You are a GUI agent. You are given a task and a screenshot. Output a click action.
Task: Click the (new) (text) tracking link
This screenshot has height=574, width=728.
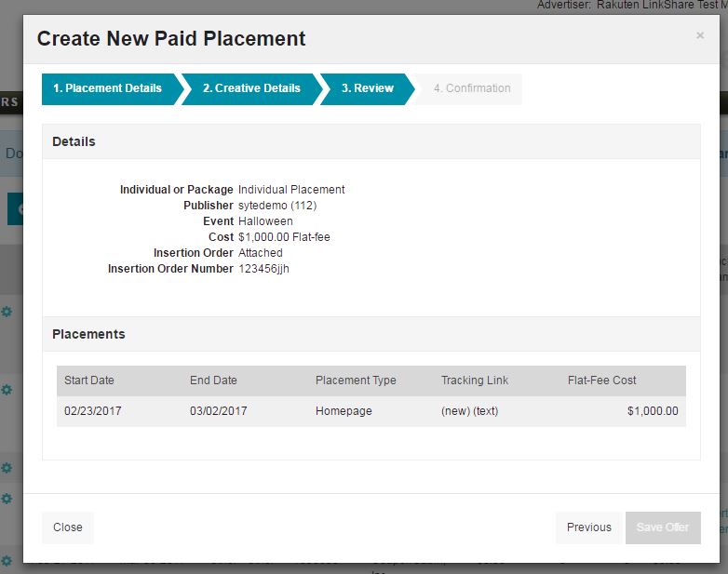[x=469, y=411]
